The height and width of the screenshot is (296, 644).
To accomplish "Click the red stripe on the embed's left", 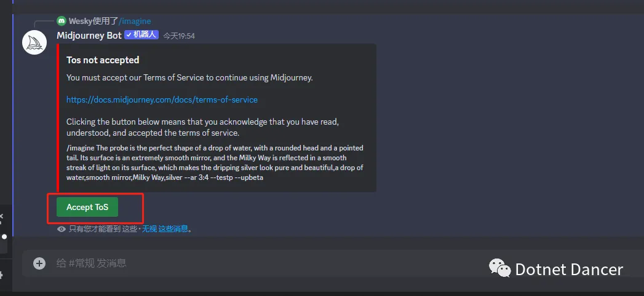I will coord(58,118).
